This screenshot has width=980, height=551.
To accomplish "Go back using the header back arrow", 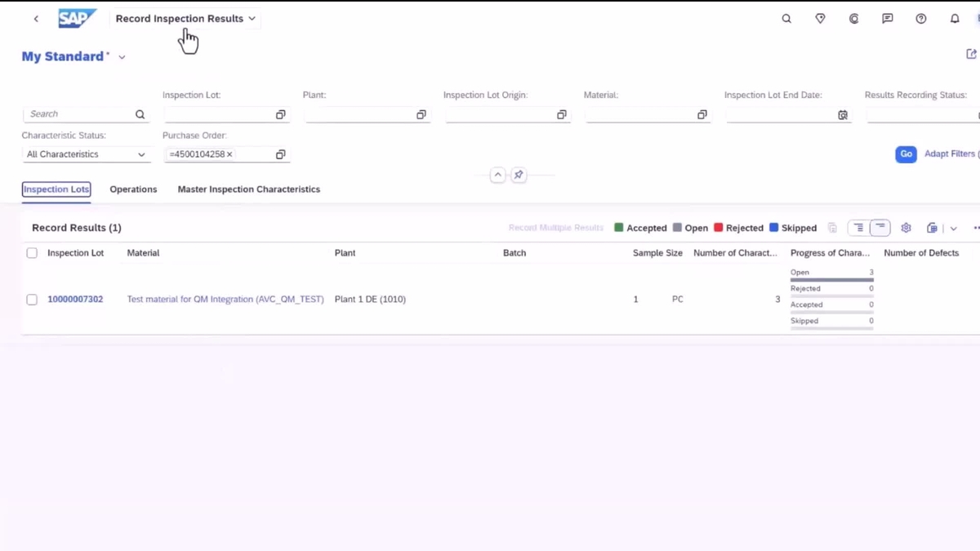I will click(36, 19).
